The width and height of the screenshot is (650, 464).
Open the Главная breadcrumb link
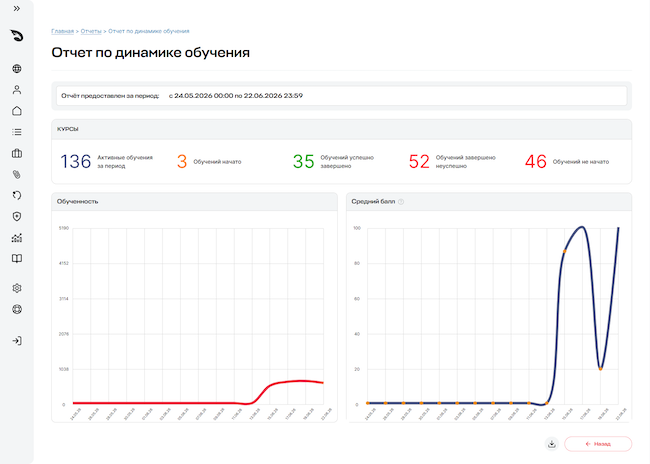tap(63, 31)
